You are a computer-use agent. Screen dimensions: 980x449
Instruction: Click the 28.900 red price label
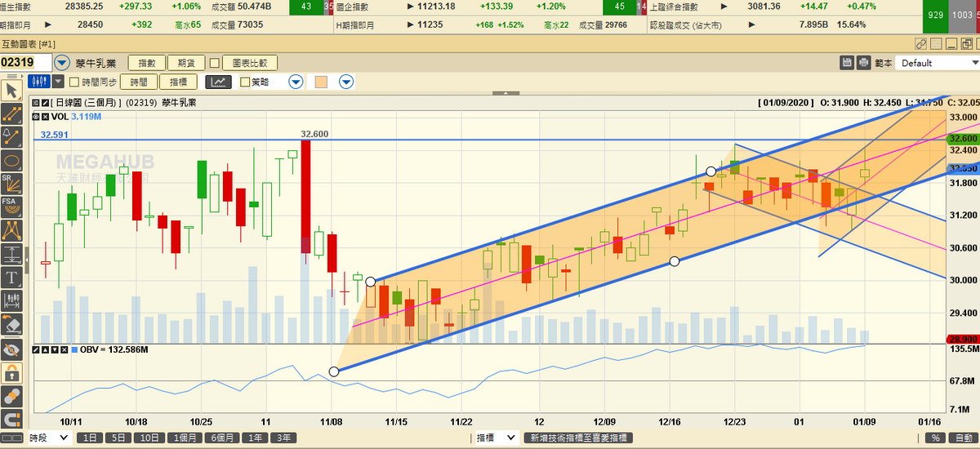click(963, 339)
